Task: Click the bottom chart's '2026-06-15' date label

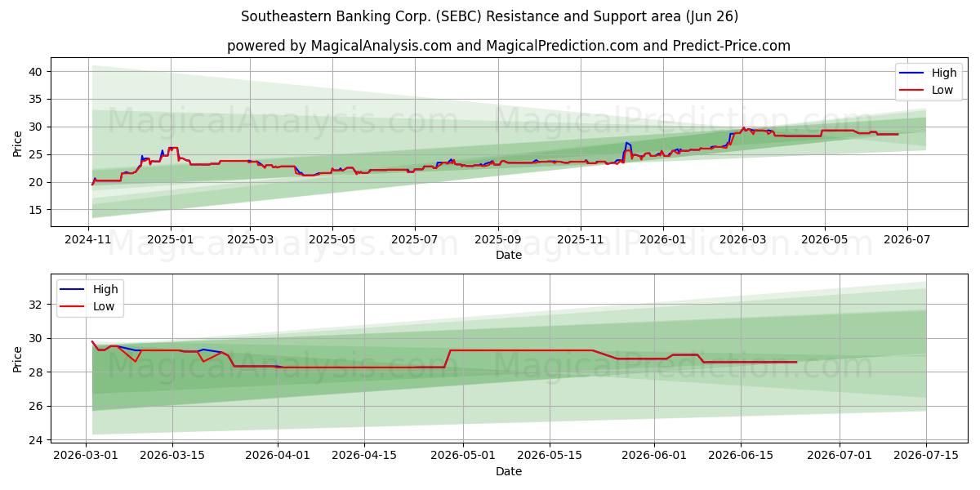Action: tap(741, 457)
